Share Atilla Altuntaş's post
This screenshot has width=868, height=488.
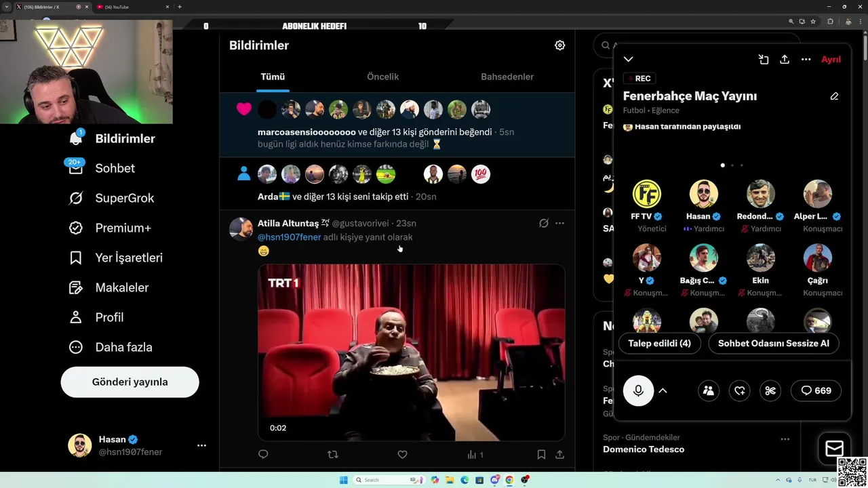559,455
